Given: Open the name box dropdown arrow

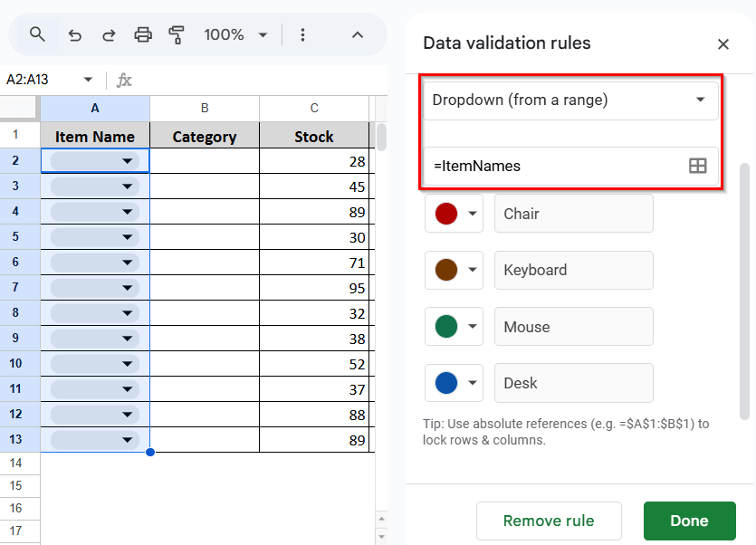Looking at the screenshot, I should [x=88, y=80].
